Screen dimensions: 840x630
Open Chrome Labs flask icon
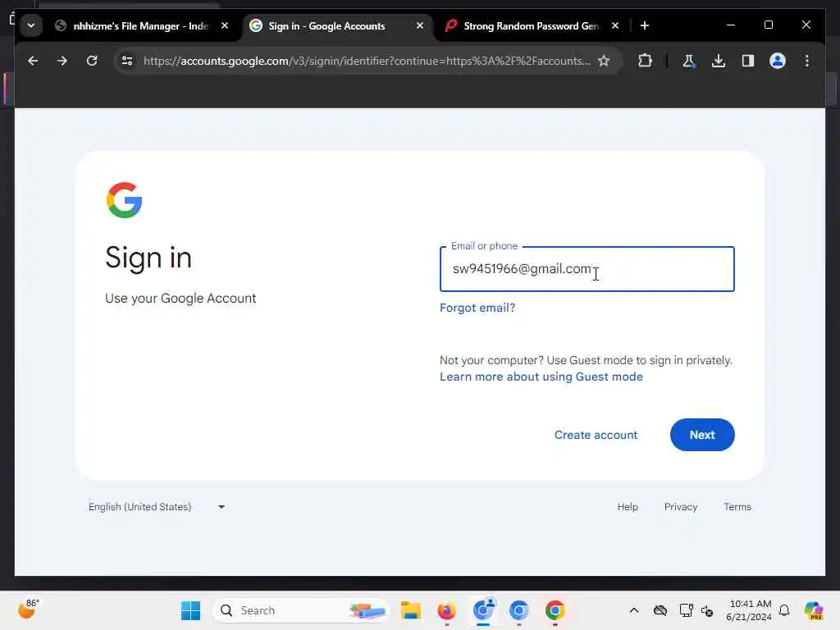689,61
